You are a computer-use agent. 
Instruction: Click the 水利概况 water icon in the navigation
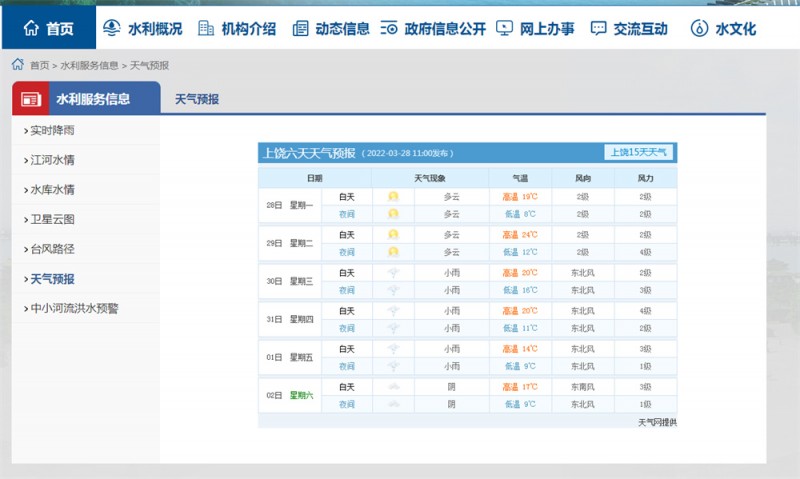(x=112, y=28)
